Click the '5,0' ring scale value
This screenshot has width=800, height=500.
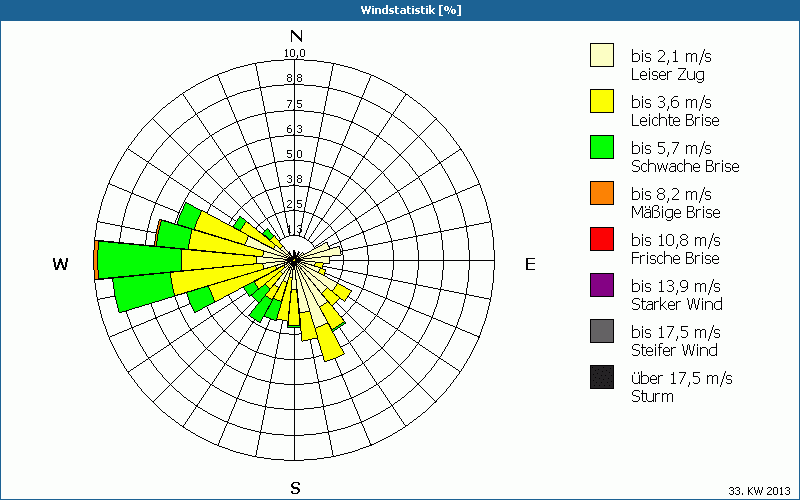coord(294,154)
